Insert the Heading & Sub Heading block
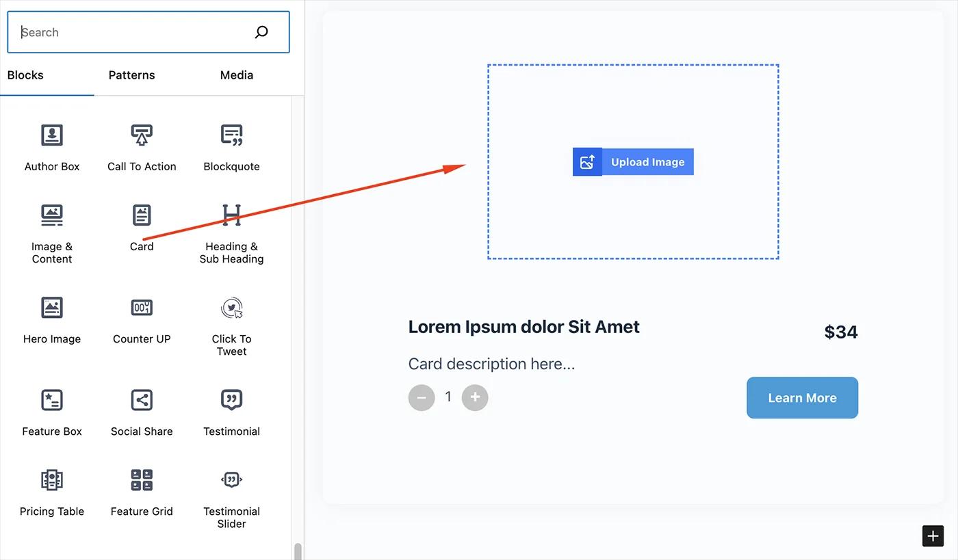 click(x=231, y=232)
